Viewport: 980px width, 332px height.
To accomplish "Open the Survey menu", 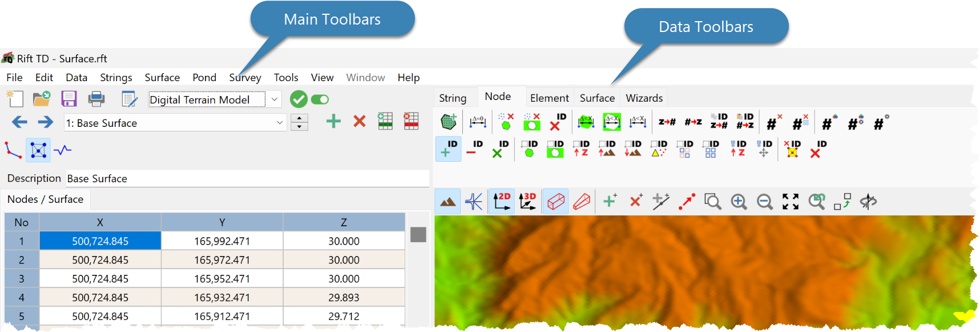I will tap(245, 78).
